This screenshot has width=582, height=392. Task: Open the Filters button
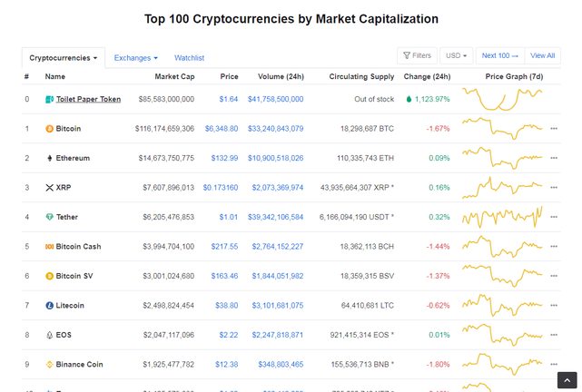417,55
